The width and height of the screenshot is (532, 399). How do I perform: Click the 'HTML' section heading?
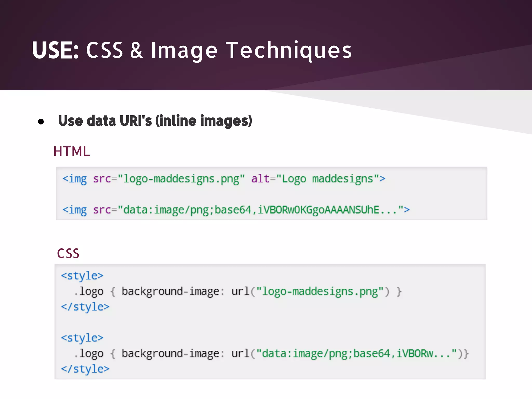pyautogui.click(x=71, y=151)
